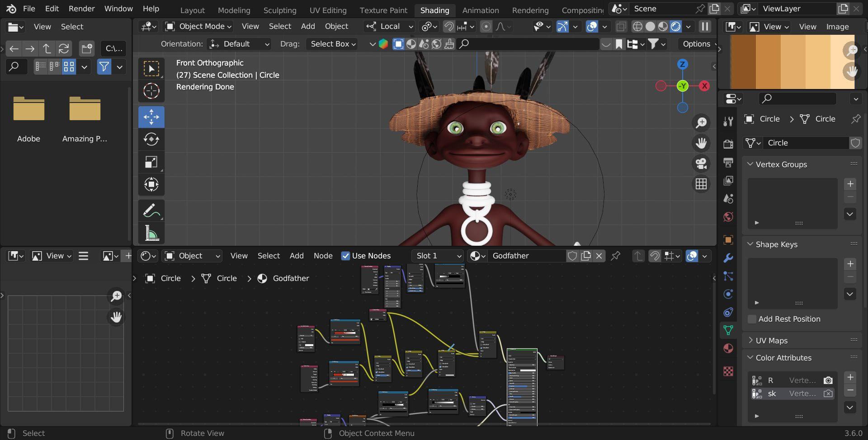
Task: Open the Slot 1 material dropdown
Action: click(438, 256)
